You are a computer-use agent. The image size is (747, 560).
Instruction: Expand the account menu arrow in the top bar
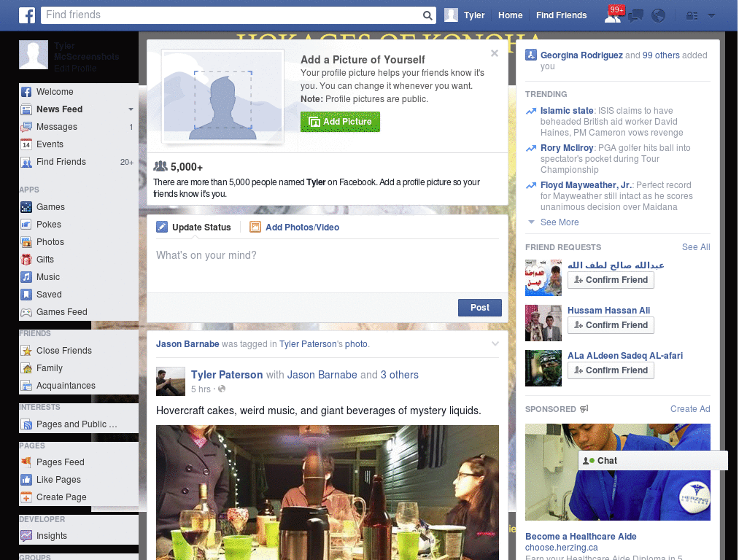point(711,16)
